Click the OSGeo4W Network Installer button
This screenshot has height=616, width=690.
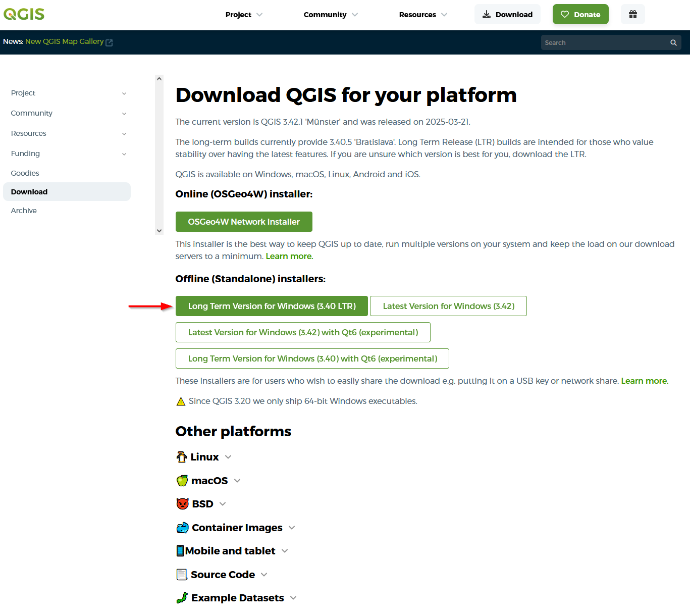244,221
